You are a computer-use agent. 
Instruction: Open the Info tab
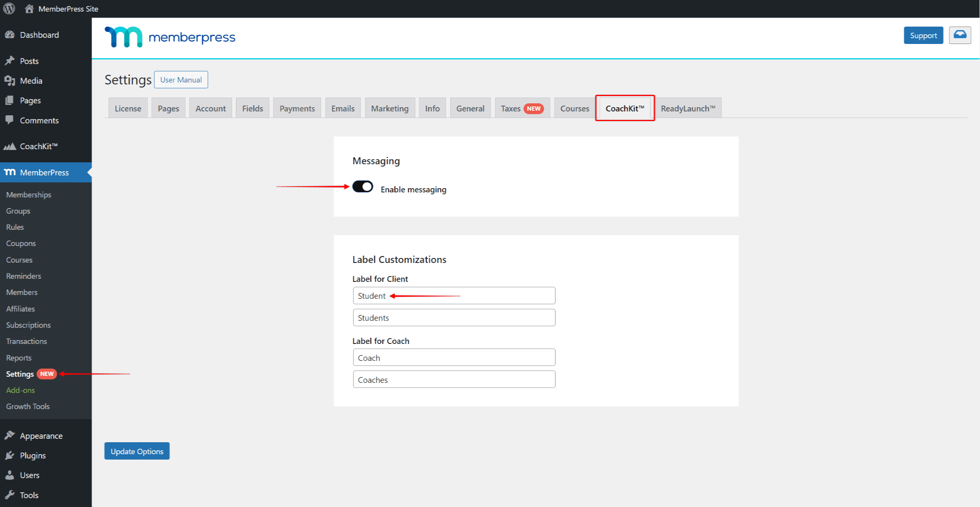point(432,108)
